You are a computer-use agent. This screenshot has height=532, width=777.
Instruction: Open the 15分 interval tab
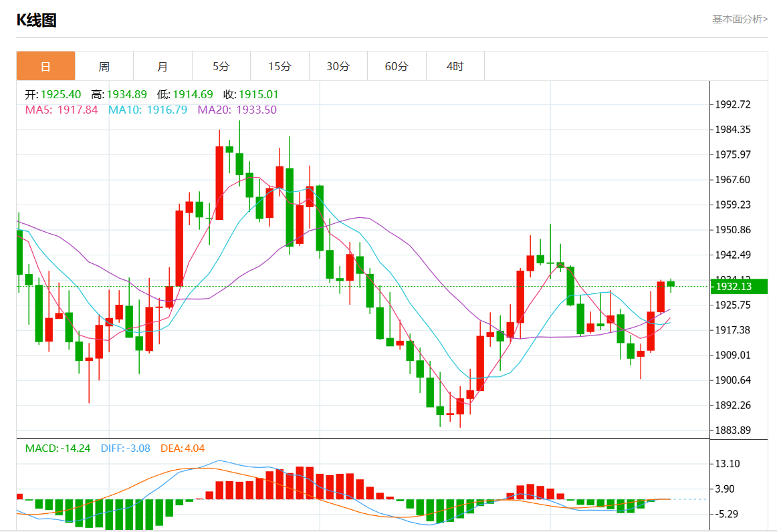pos(280,66)
